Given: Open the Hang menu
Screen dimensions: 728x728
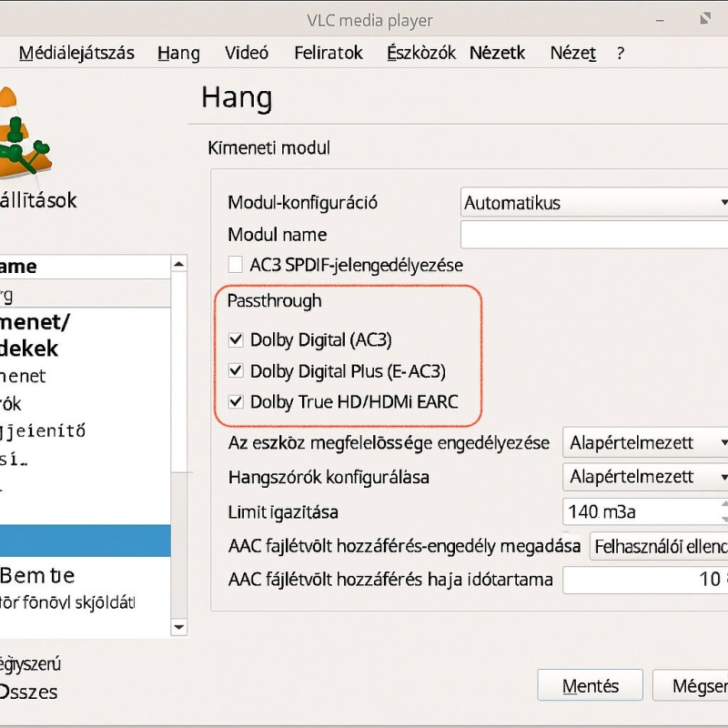Looking at the screenshot, I should tap(178, 53).
